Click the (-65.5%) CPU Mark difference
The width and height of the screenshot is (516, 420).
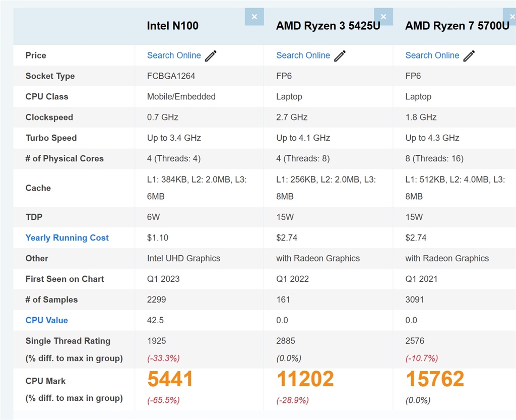coord(164,400)
